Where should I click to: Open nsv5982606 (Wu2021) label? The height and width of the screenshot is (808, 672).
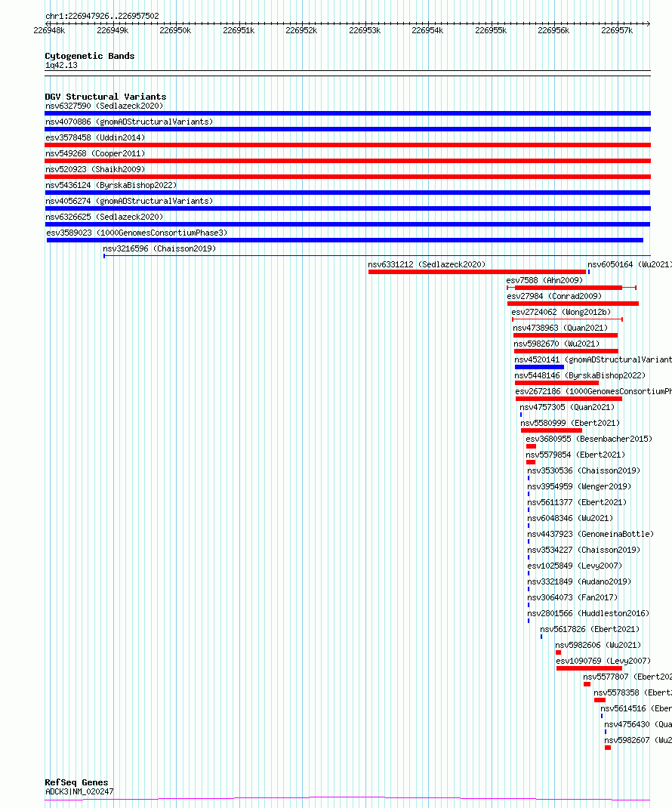point(598,645)
